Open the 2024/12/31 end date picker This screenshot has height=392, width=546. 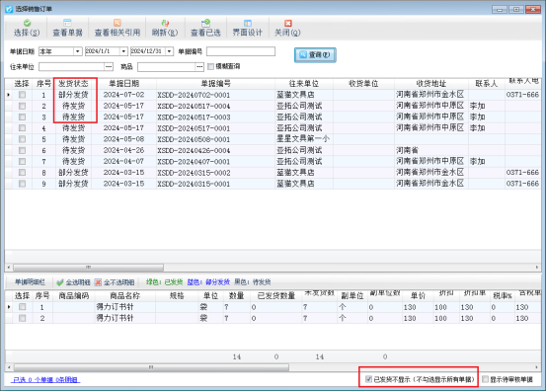coord(169,51)
